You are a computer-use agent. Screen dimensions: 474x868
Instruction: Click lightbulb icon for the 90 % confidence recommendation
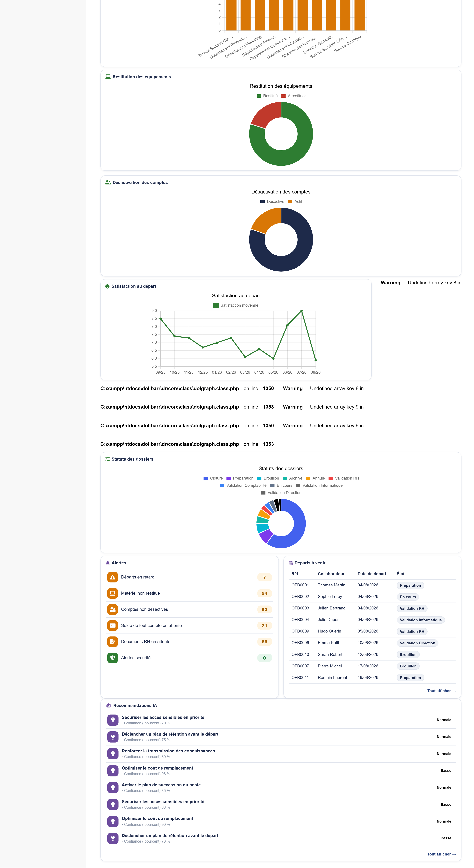point(113,822)
